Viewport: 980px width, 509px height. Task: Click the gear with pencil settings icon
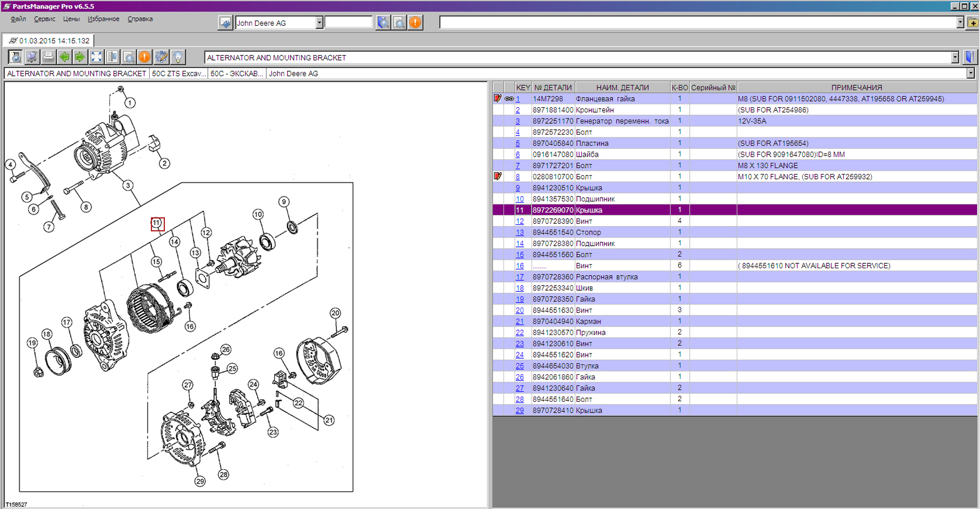(161, 57)
